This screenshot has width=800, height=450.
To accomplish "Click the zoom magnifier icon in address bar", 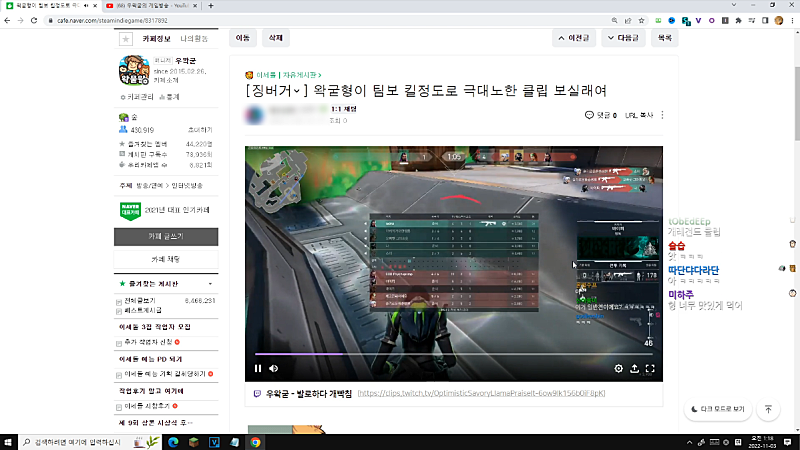I will (614, 20).
